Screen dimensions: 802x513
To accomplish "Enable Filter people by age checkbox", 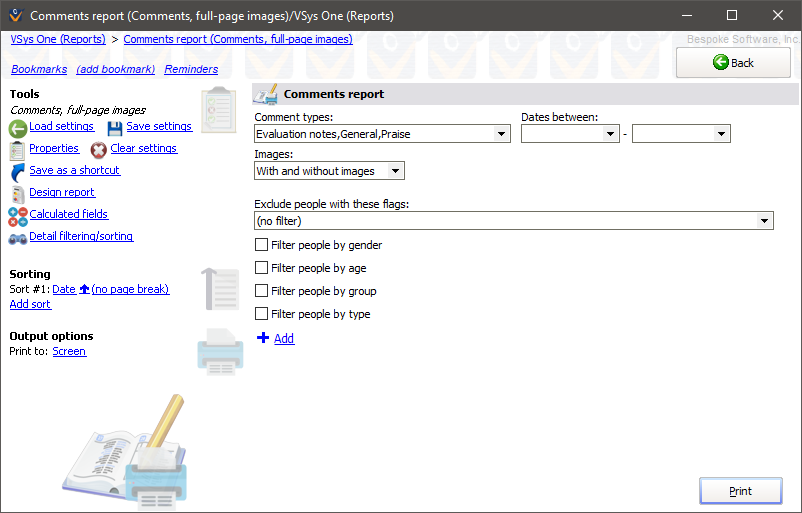I will [261, 267].
